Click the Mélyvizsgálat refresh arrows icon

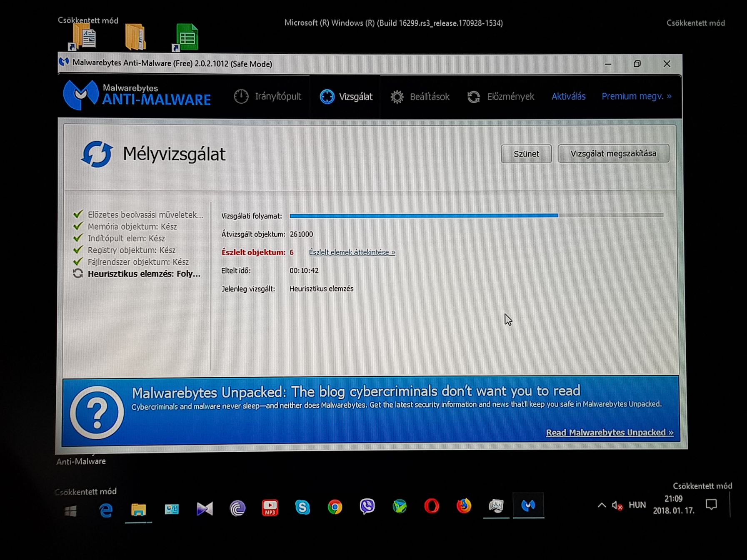[x=97, y=154]
